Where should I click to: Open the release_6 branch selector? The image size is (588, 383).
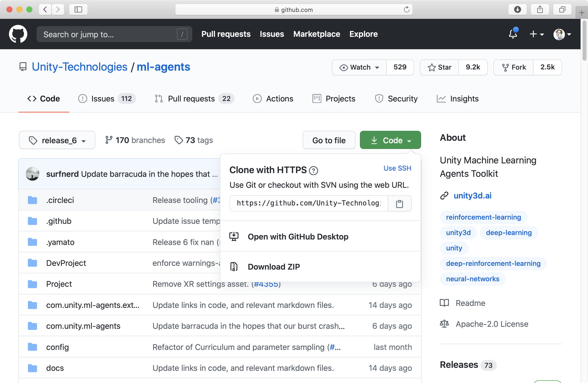click(x=57, y=140)
